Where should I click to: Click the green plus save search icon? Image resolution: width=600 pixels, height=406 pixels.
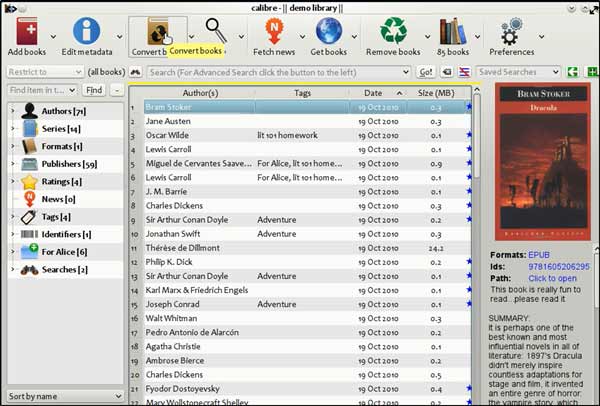592,72
